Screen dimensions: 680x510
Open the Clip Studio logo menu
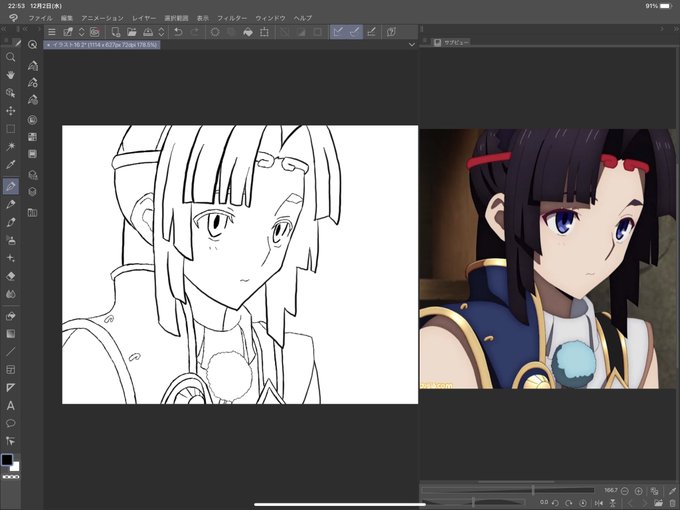(x=13, y=18)
